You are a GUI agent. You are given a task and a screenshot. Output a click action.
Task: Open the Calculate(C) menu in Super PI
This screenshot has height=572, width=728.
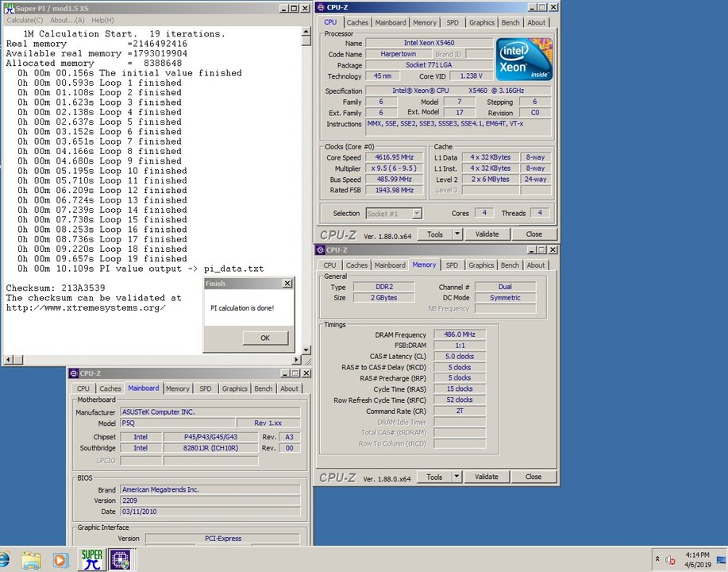coord(25,20)
